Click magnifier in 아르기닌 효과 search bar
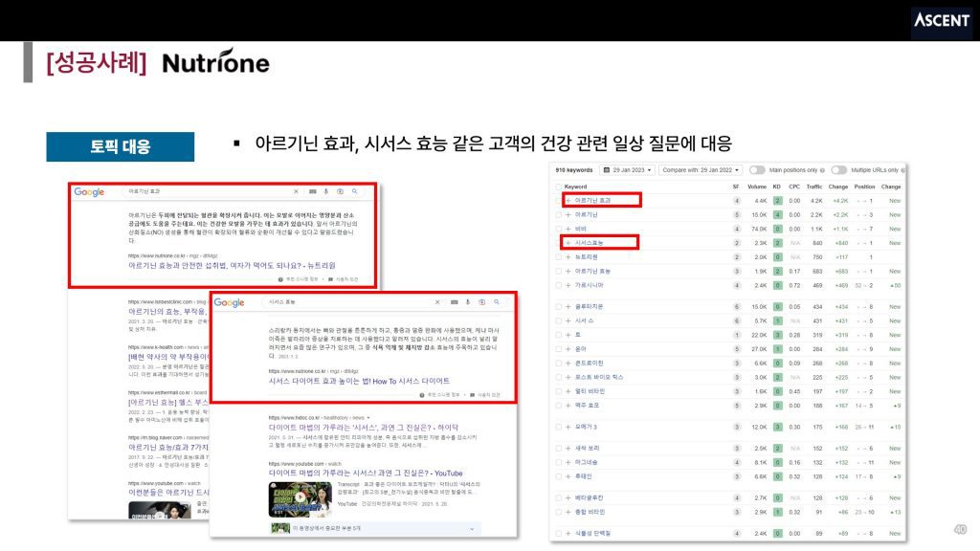 pos(354,191)
